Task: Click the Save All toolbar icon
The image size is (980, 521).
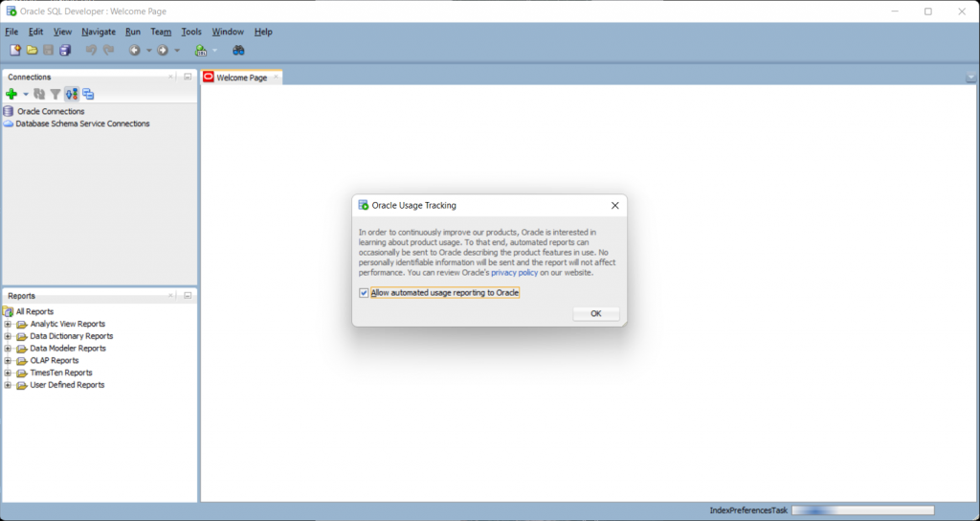Action: [x=65, y=50]
